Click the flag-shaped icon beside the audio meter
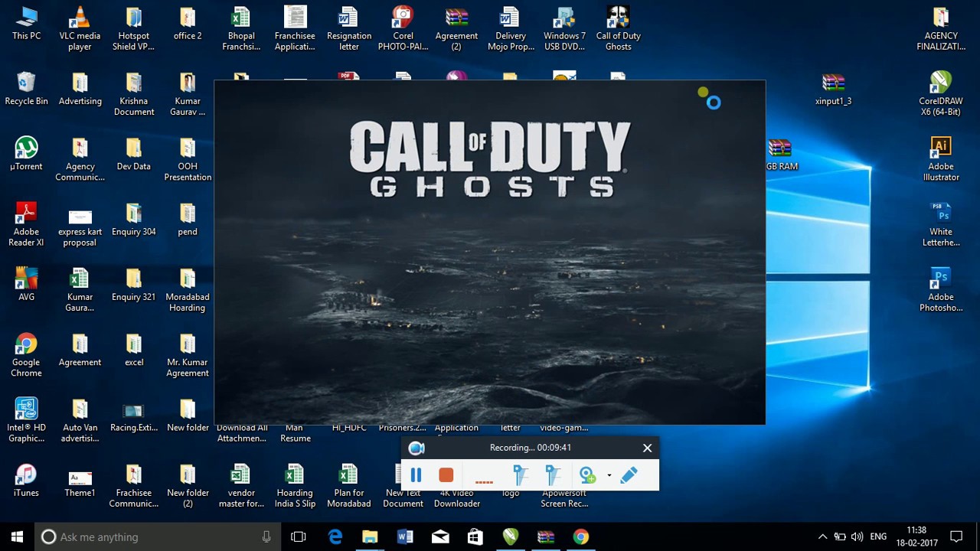The width and height of the screenshot is (980, 551). tap(521, 475)
